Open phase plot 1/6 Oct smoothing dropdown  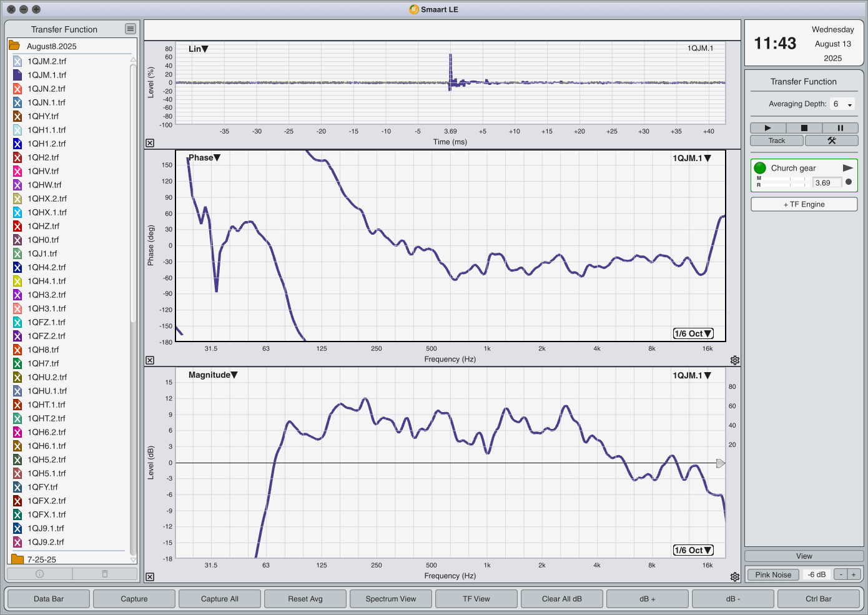coord(693,333)
